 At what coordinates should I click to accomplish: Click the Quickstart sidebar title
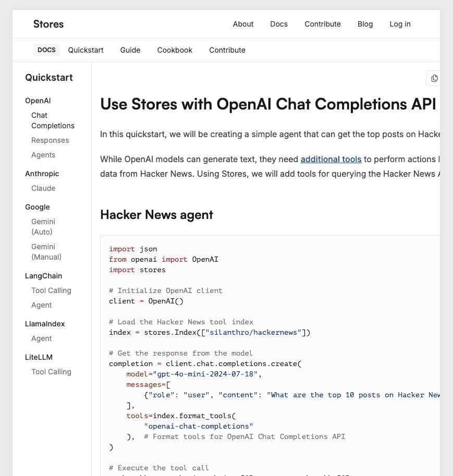click(x=48, y=78)
